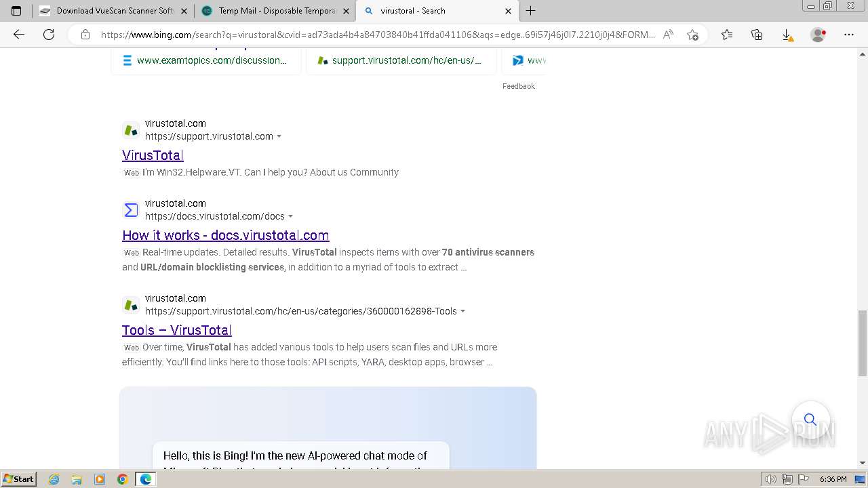Viewport: 868px width, 488px height.
Task: Click the page vertical scrollbar thumb
Action: click(x=862, y=343)
